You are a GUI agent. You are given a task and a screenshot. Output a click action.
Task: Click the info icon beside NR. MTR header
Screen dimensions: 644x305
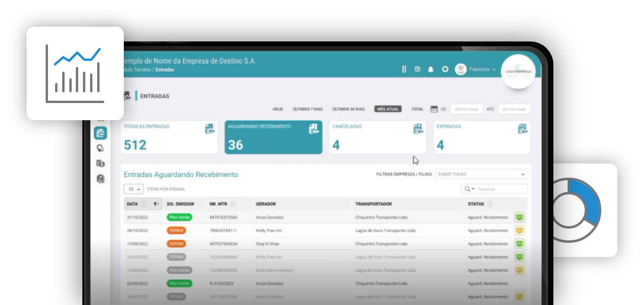click(233, 204)
